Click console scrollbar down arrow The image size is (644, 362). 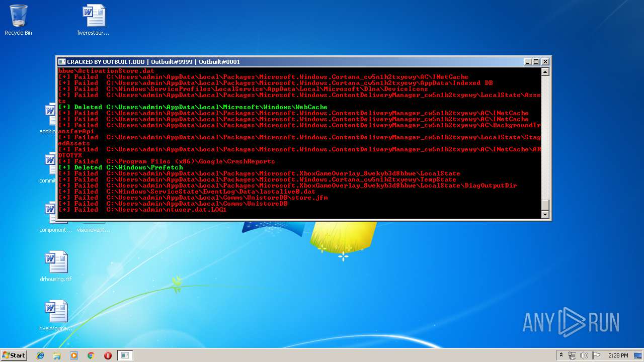click(545, 215)
